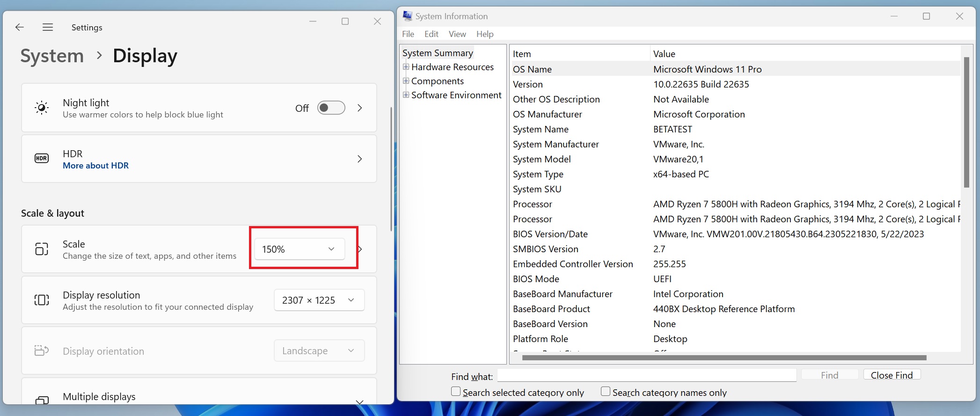The image size is (980, 416).
Task: Click the HDR badge icon
Action: (x=42, y=159)
